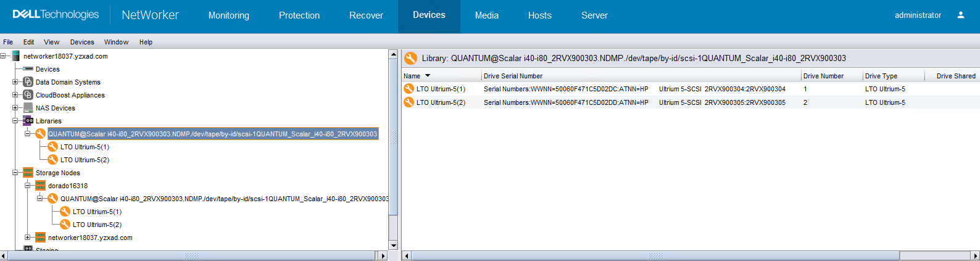Expand networker18037.yzxad.com storage node
Viewport: 980px width, 261px height.
28,238
